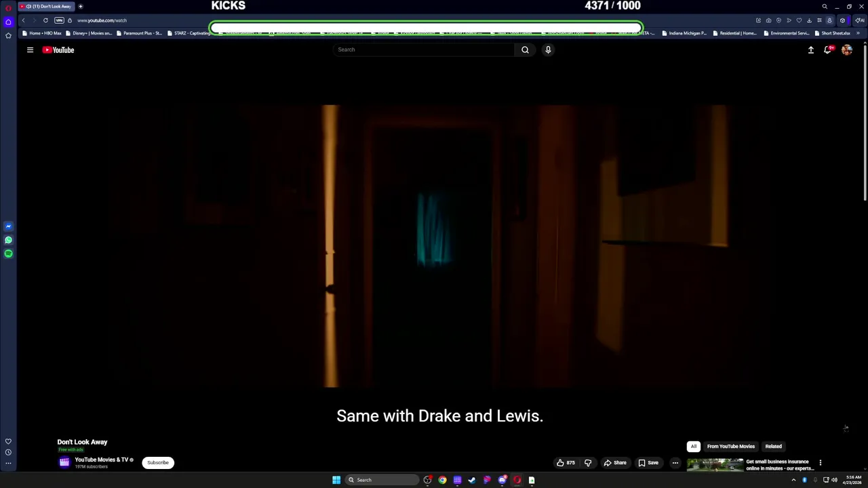The width and height of the screenshot is (868, 488).
Task: Open small business insurance ad thumbnail
Action: click(715, 465)
